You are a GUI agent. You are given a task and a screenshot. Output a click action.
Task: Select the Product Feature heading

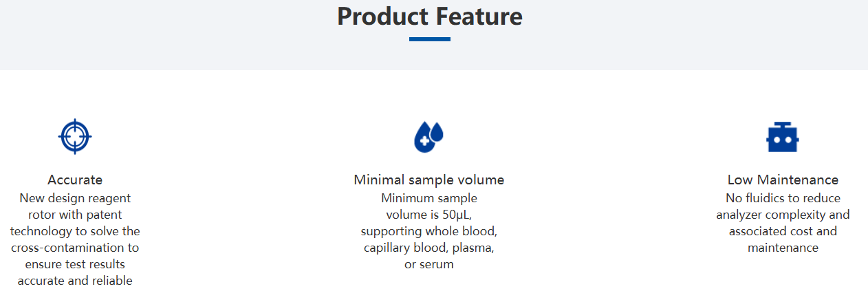pyautogui.click(x=430, y=17)
